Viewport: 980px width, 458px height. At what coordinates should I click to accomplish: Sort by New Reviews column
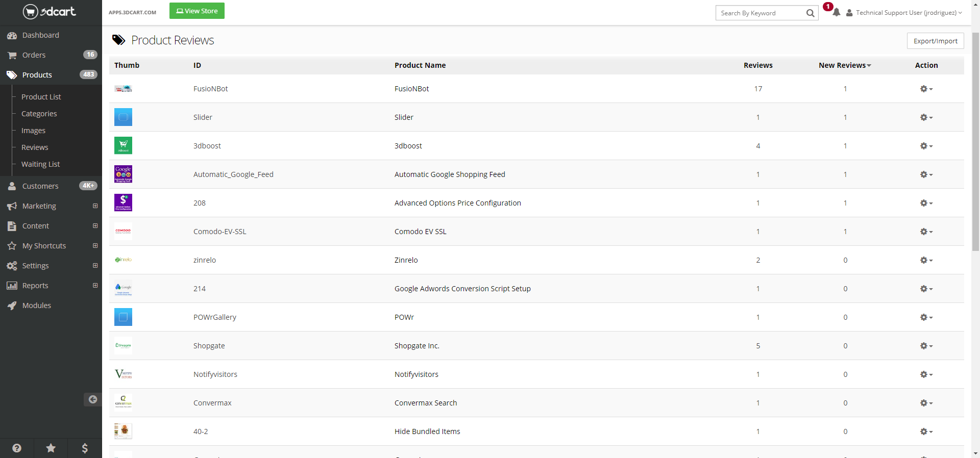pos(844,65)
